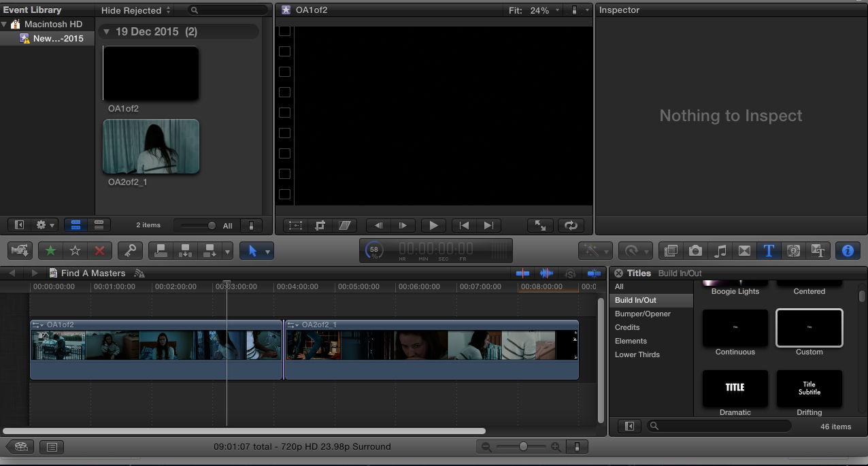Open the Transitions browser icon

pyautogui.click(x=744, y=250)
